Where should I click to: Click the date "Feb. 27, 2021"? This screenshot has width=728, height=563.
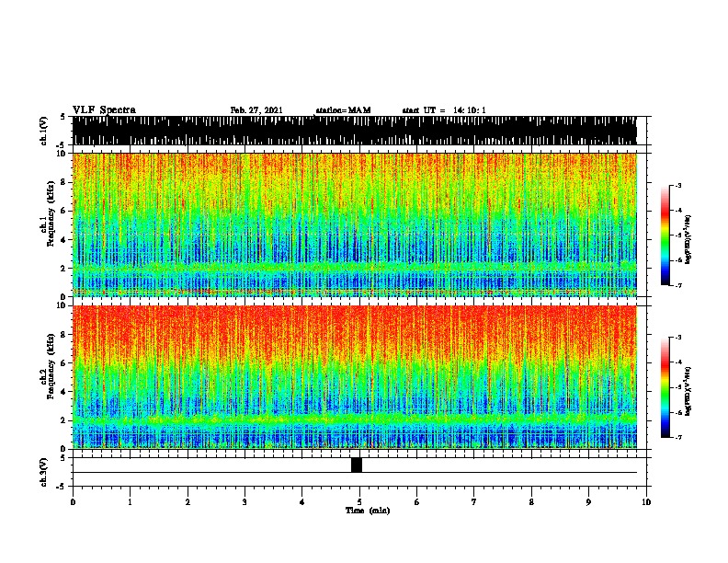click(x=256, y=110)
